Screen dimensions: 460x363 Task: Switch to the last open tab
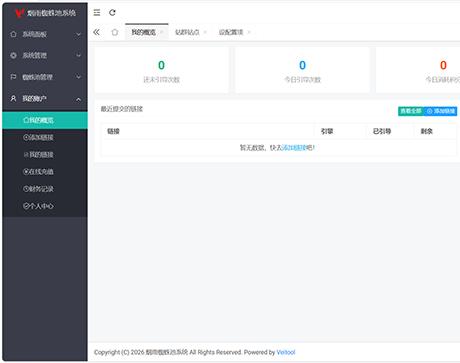[x=231, y=32]
